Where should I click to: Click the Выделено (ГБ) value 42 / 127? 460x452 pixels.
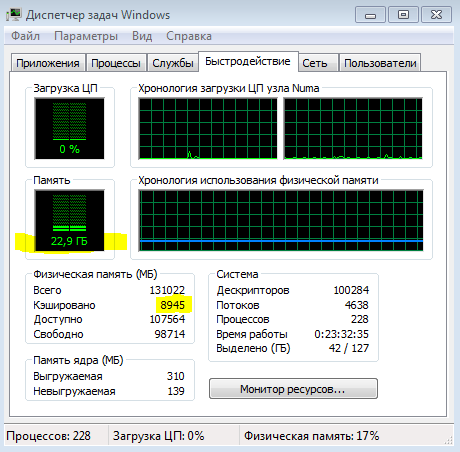point(349,348)
